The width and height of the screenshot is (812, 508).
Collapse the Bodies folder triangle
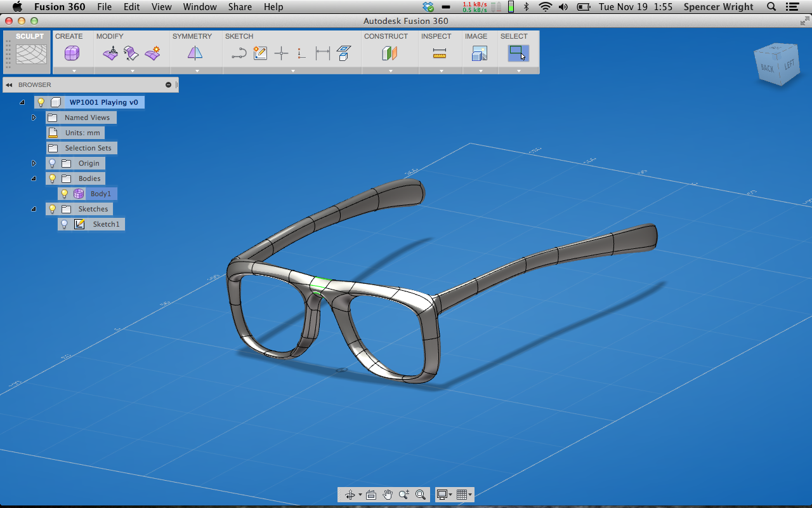click(x=34, y=178)
